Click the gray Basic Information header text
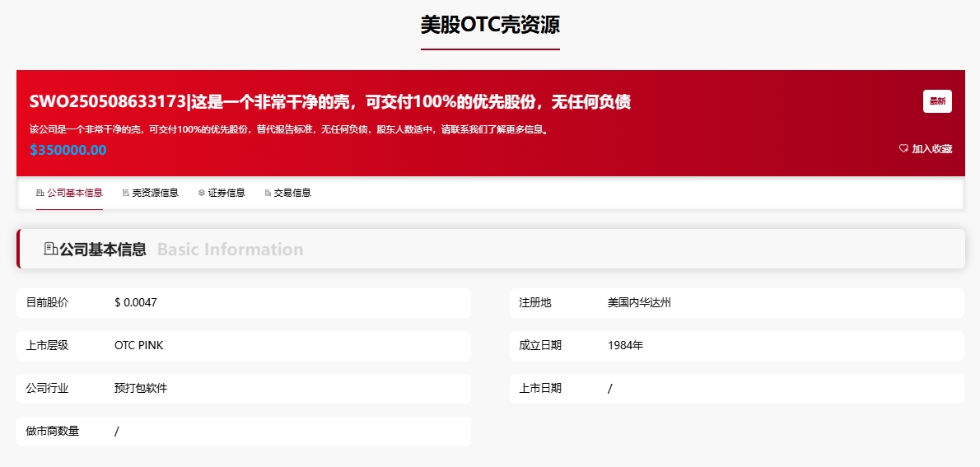Image resolution: width=980 pixels, height=467 pixels. coord(230,250)
